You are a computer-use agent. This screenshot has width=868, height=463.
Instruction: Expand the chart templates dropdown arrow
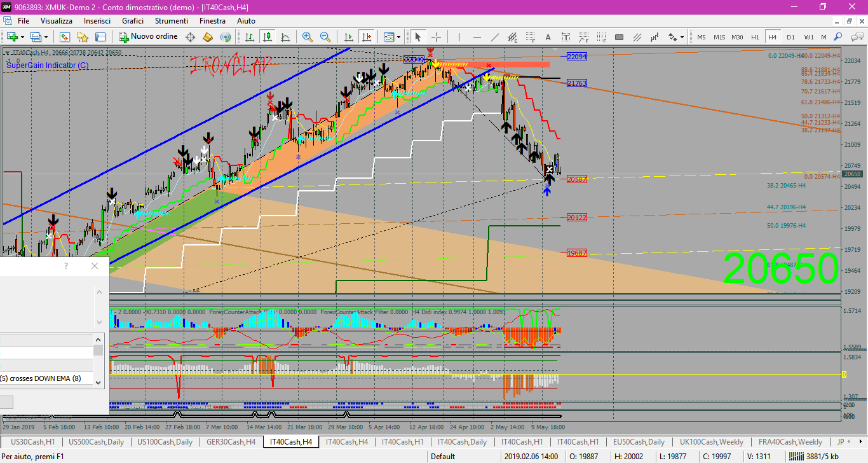point(400,37)
